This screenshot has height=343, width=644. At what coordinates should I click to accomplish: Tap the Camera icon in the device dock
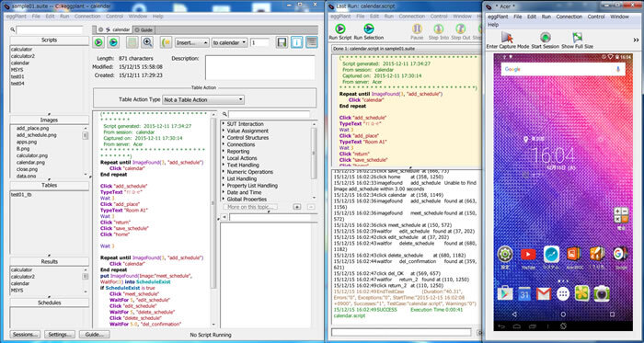coord(602,293)
